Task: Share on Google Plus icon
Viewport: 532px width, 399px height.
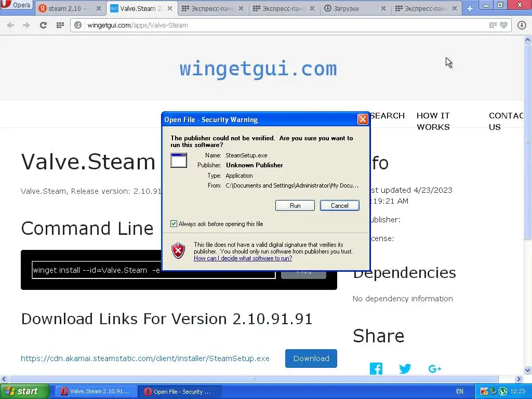Action: coord(435,368)
